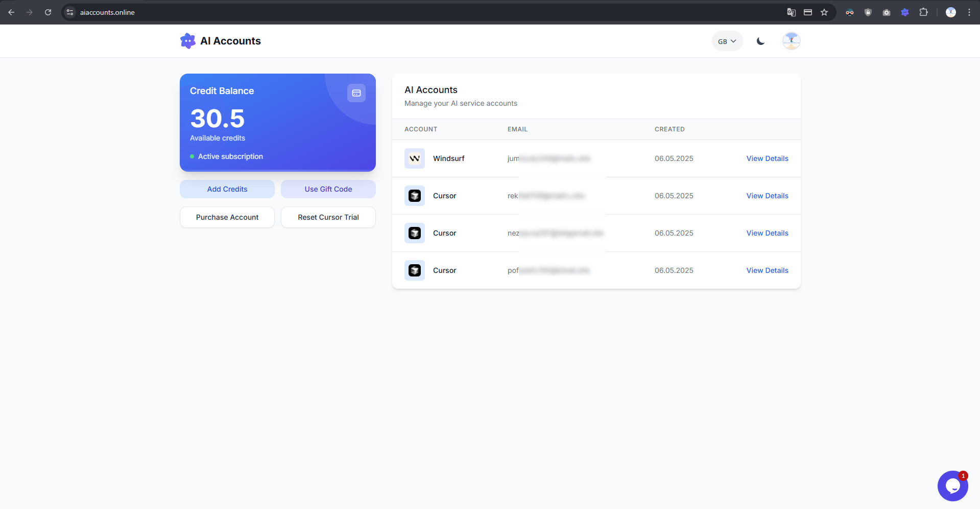Click the Windsurf account icon
This screenshot has width=980, height=509.
(415, 158)
